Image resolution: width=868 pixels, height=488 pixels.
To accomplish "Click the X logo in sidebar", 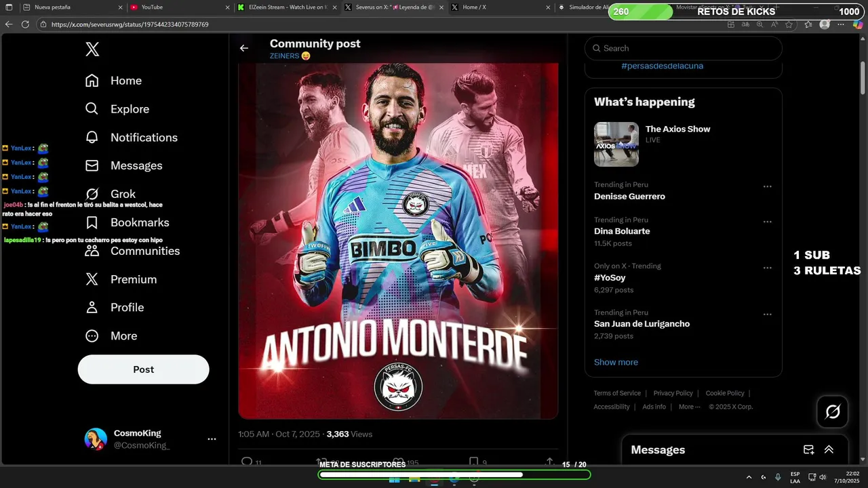I will 92,49.
